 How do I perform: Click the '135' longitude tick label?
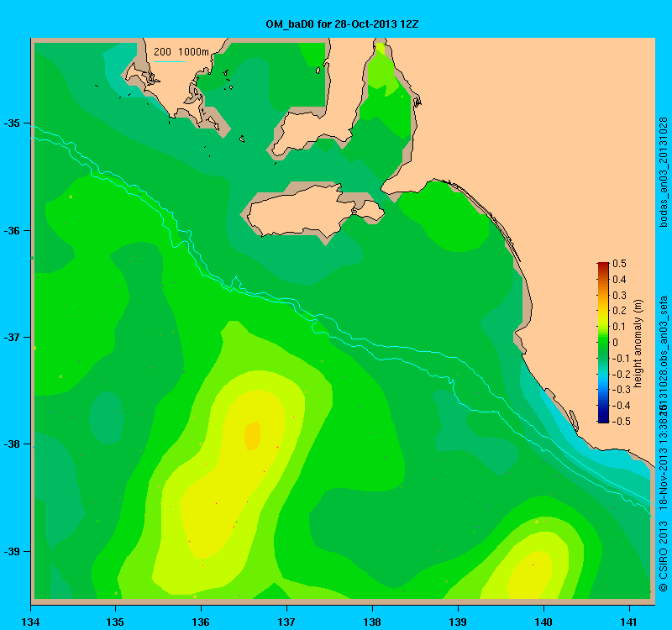click(x=115, y=622)
